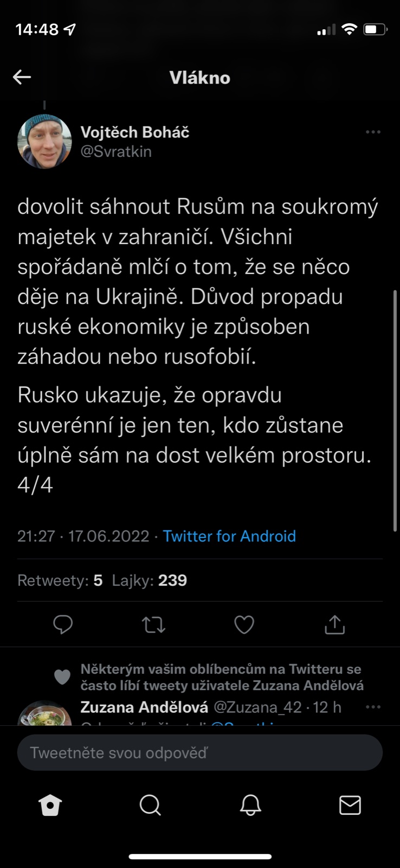Open the Notifications bell tab

click(x=250, y=806)
